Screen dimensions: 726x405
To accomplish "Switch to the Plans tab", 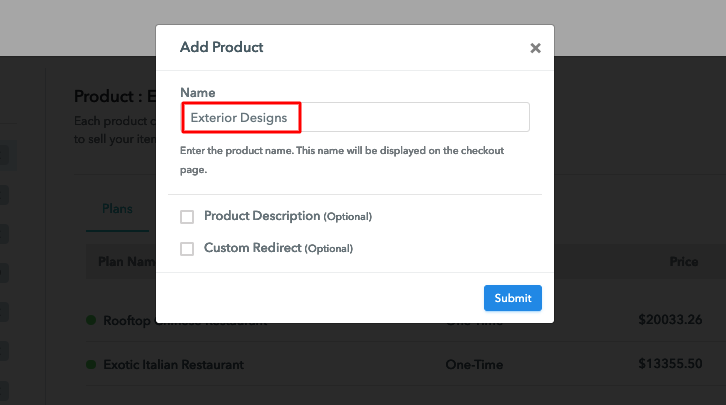I will [x=117, y=209].
